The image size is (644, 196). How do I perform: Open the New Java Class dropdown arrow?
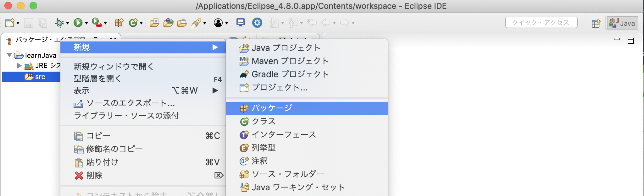click(141, 23)
